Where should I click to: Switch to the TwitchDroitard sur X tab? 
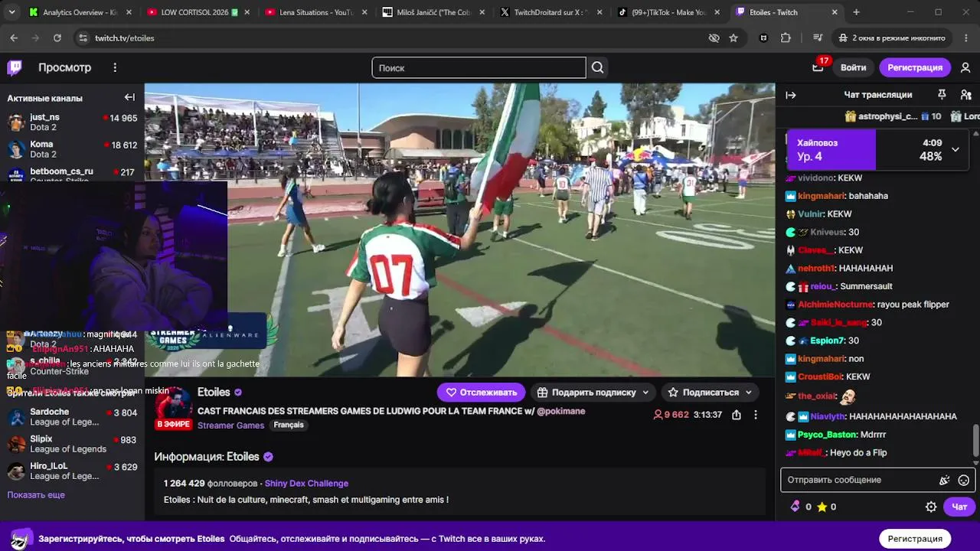[549, 12]
